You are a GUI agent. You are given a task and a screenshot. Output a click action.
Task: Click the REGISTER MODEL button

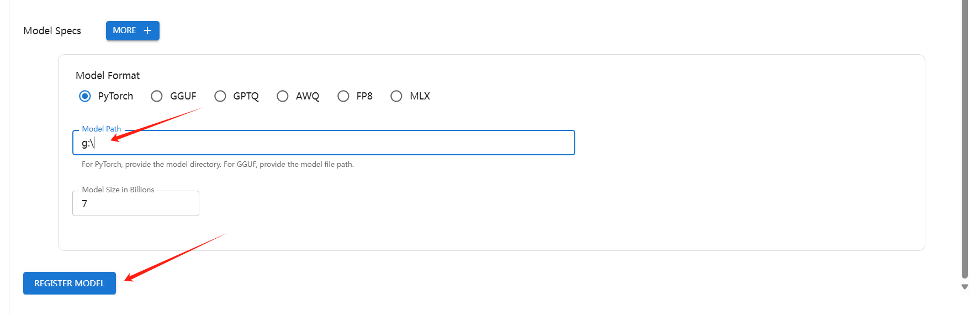point(70,283)
